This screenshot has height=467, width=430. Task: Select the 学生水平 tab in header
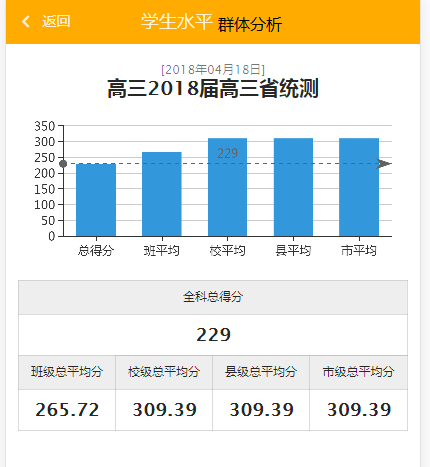[176, 22]
